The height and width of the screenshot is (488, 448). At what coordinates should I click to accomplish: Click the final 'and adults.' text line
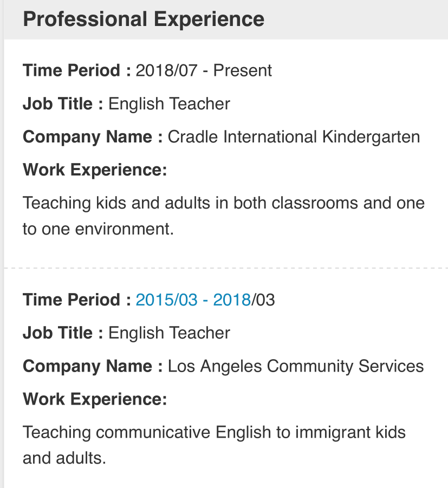pos(64,458)
